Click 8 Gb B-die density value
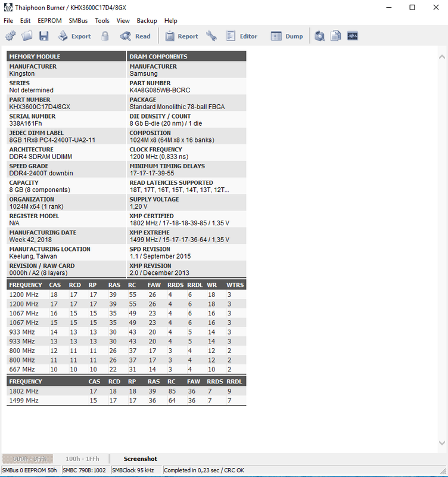Image resolution: width=448 pixels, height=477 pixels. click(166, 123)
